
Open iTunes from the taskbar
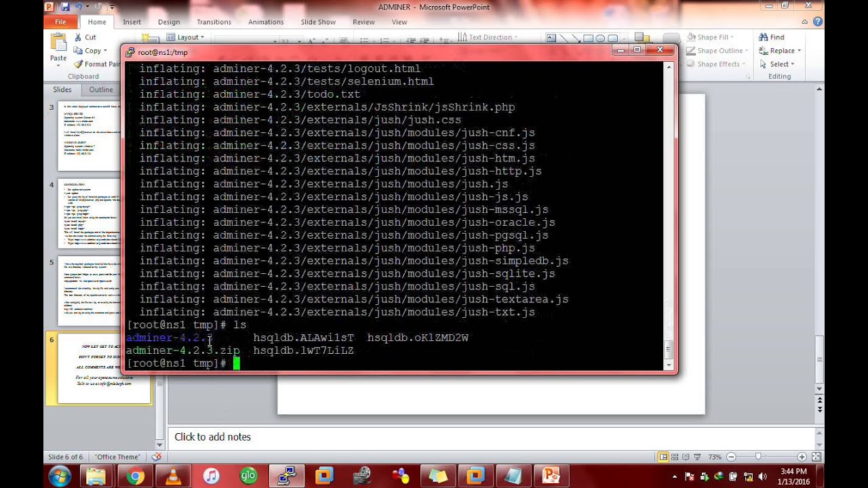coord(211,476)
